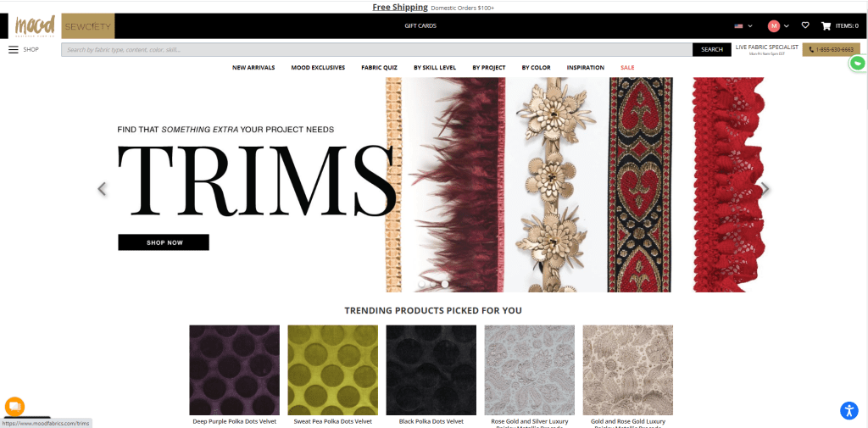868x428 pixels.
Task: Select the third carousel indicator dot
Action: (x=445, y=284)
